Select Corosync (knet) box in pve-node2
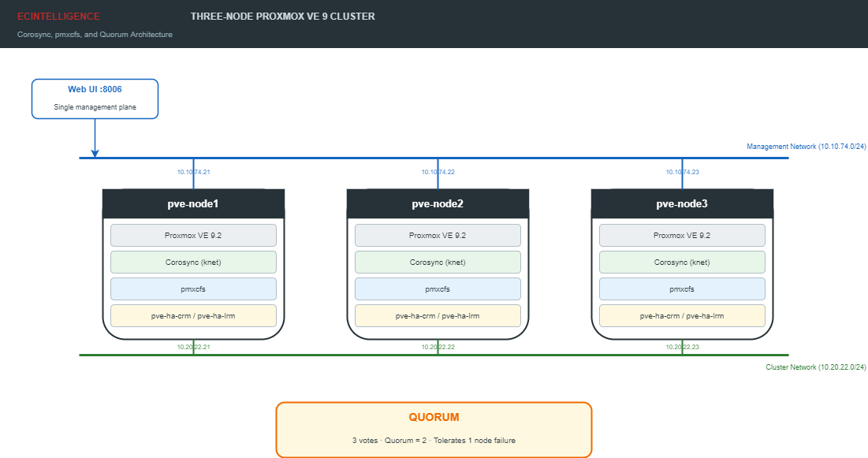The image size is (868, 458). tap(438, 262)
